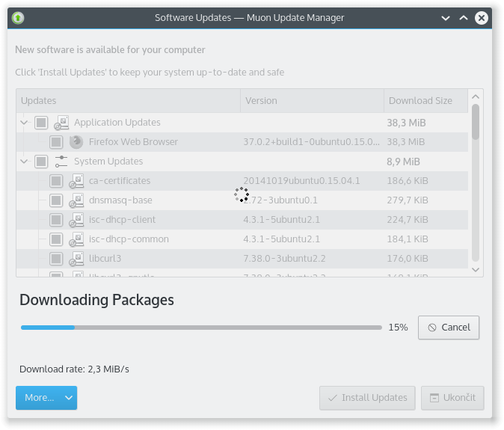Image resolution: width=504 pixels, height=430 pixels.
Task: Click the dnsmasq-base package icon
Action: [x=76, y=200]
